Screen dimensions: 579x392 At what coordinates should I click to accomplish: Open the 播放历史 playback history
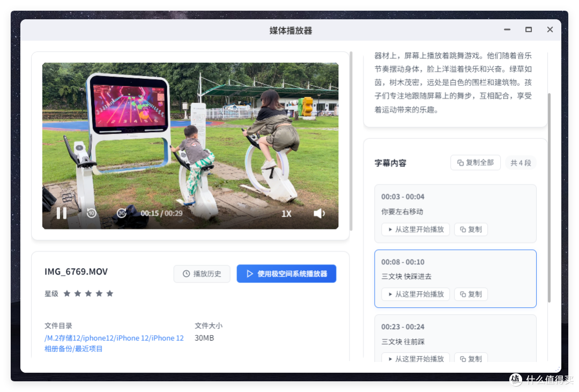(202, 274)
